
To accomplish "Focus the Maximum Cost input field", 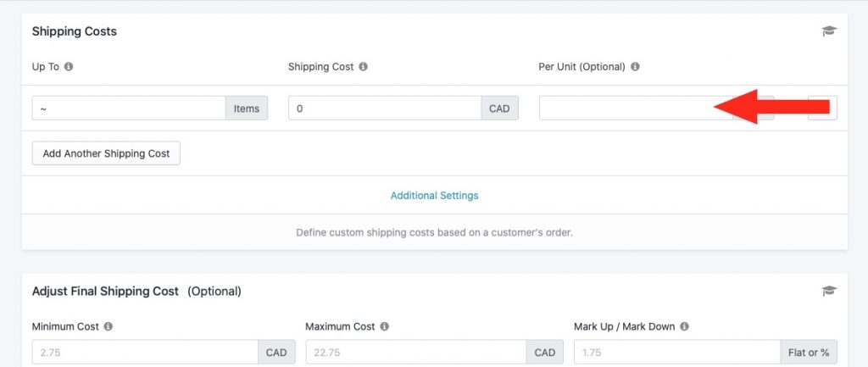I will tap(415, 352).
